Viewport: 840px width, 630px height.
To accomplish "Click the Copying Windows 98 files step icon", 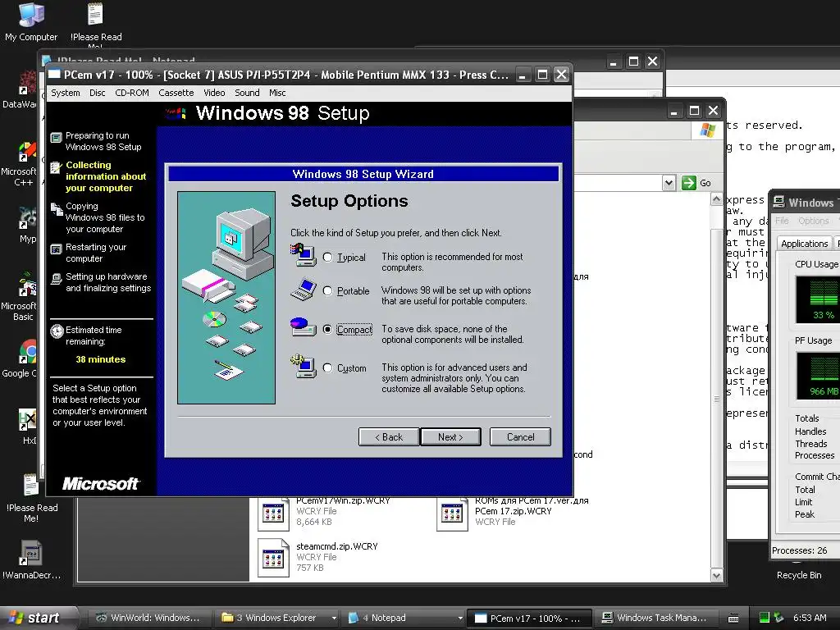I will click(x=56, y=209).
